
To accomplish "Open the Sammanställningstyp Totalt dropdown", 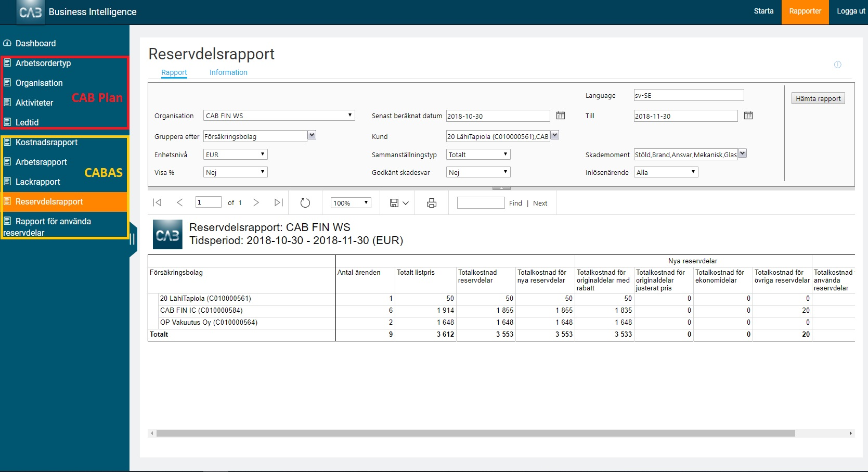I will pyautogui.click(x=478, y=155).
